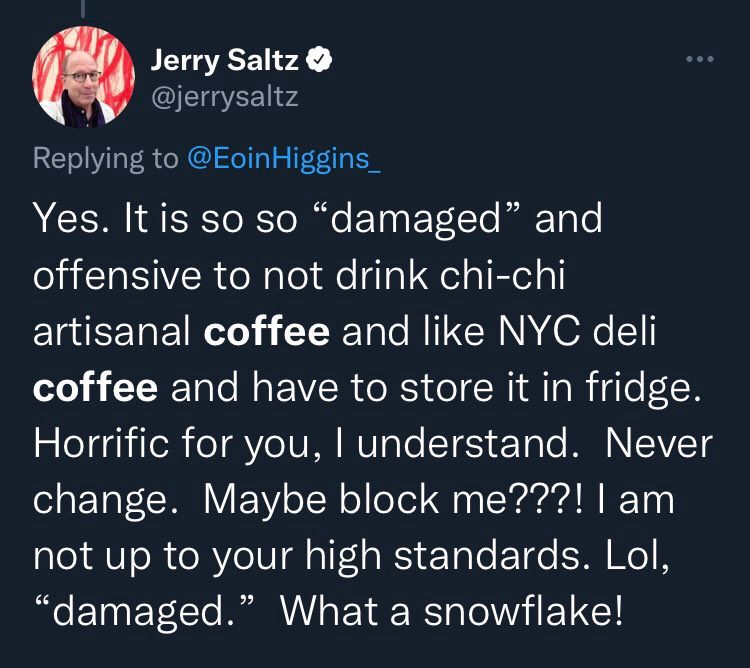Click the opening word "Yes."
This screenshot has height=668, width=750.
point(70,220)
